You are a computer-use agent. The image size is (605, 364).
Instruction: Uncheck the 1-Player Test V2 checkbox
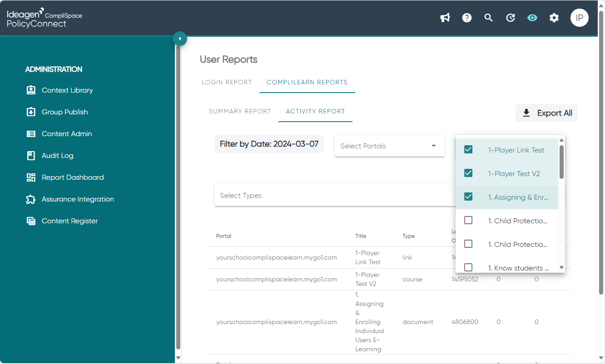pyautogui.click(x=468, y=173)
